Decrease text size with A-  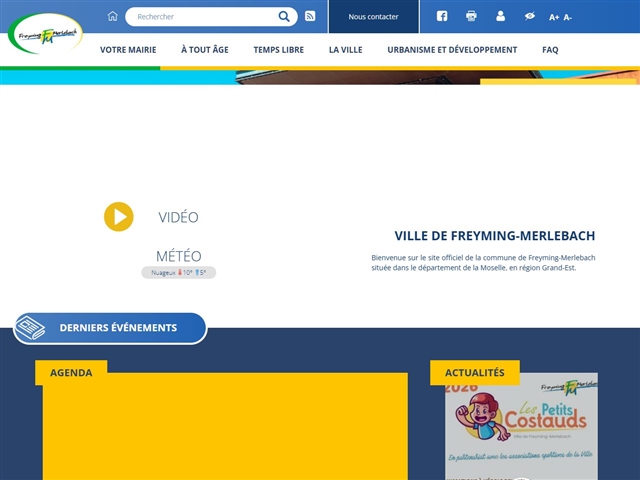[x=568, y=17]
